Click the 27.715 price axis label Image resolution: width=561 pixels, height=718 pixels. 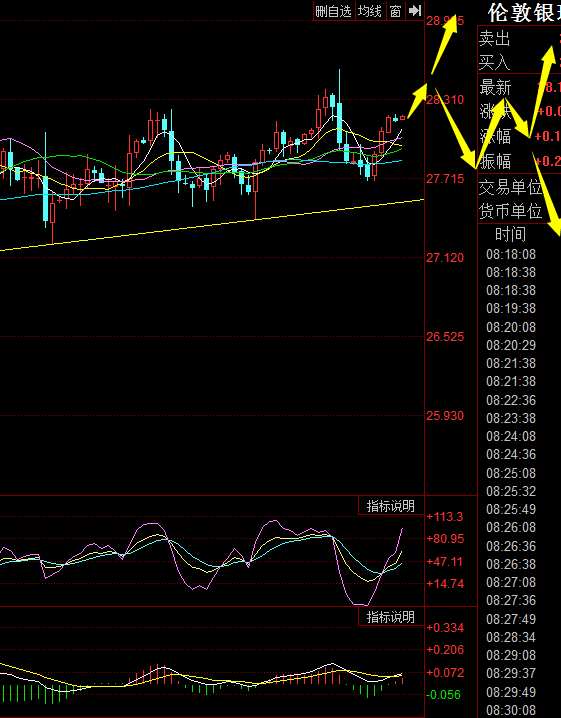(x=445, y=179)
